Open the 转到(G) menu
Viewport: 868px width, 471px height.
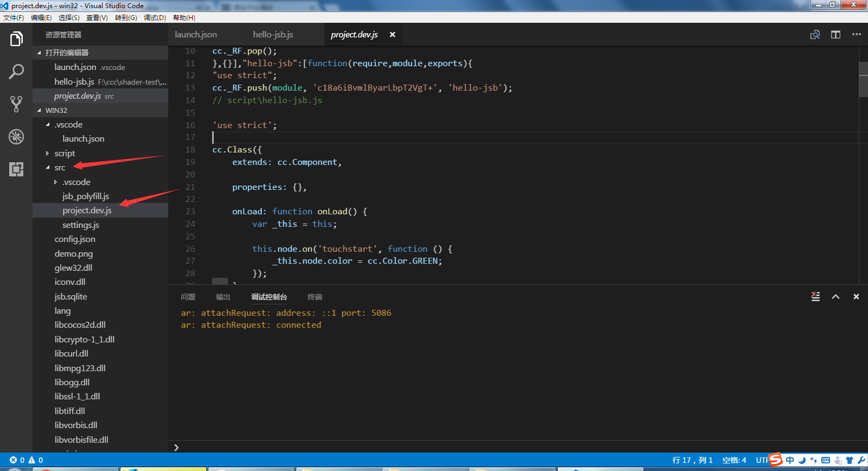126,18
